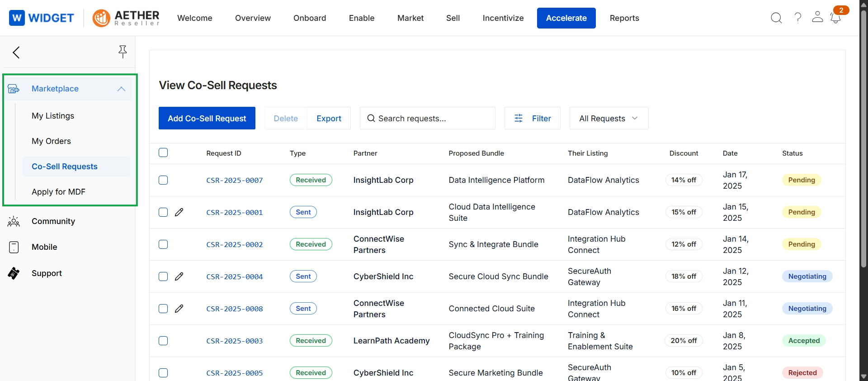Click the Filter button

[533, 118]
